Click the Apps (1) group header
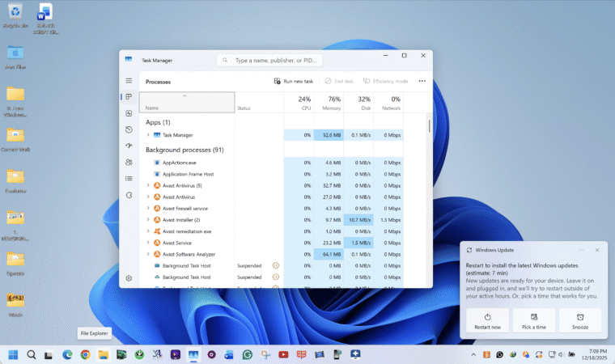 point(158,122)
